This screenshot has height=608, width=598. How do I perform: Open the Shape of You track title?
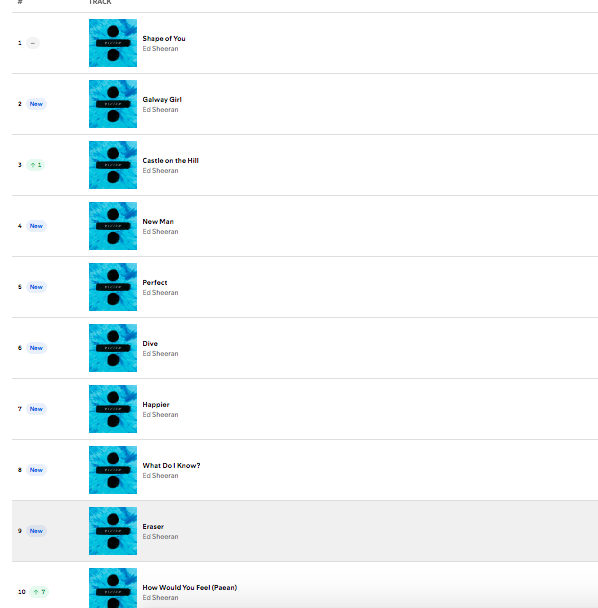pos(164,38)
